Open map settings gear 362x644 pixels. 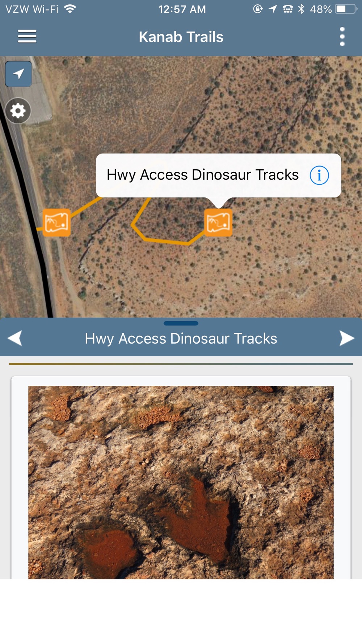[18, 110]
